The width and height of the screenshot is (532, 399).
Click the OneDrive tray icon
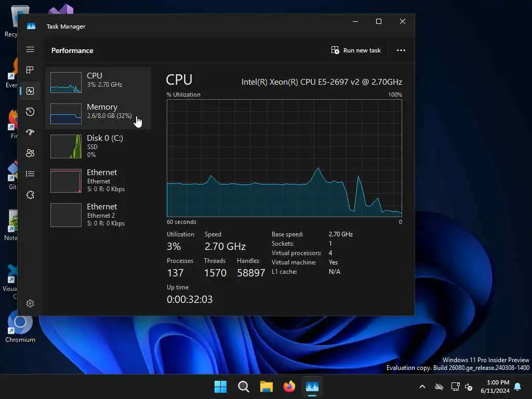coord(439,387)
